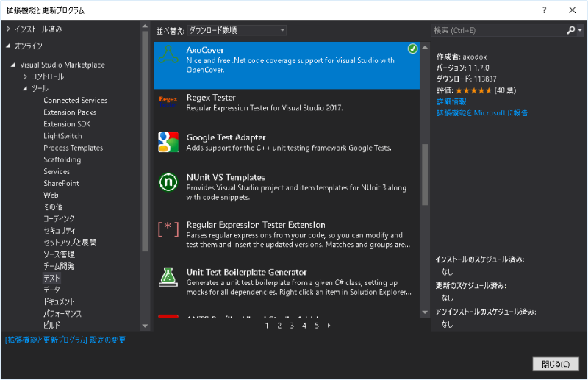Viewport: 588px width, 380px height.
Task: Select テスト category
Action: point(51,278)
